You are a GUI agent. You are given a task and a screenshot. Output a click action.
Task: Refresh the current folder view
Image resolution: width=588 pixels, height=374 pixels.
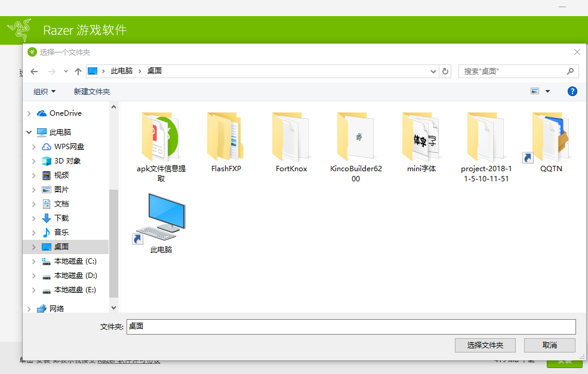pos(445,71)
